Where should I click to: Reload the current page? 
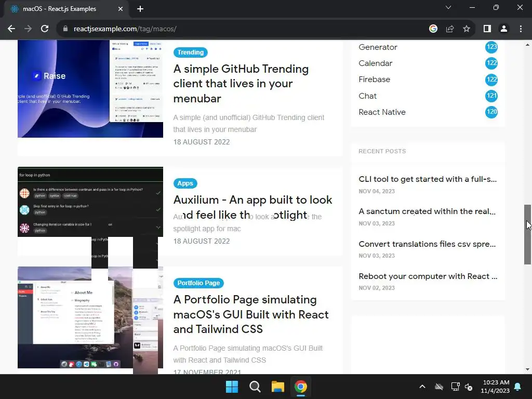45,29
